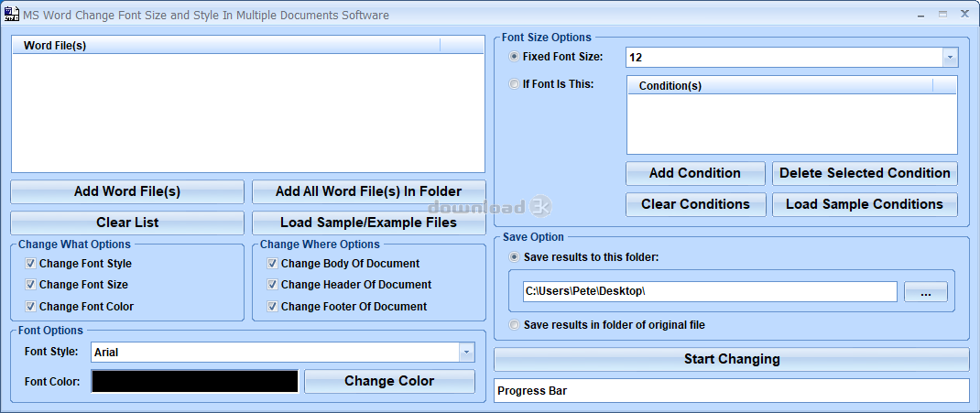Click the Change Color button
The height and width of the screenshot is (413, 980).
click(x=389, y=381)
